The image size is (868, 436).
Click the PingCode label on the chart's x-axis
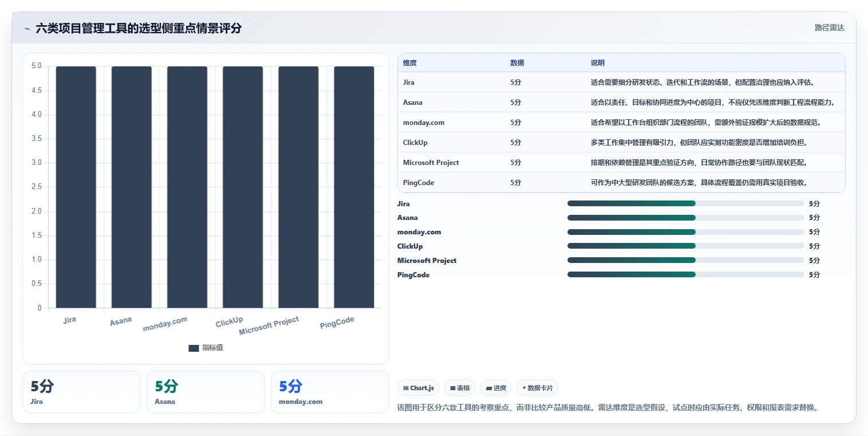[337, 323]
